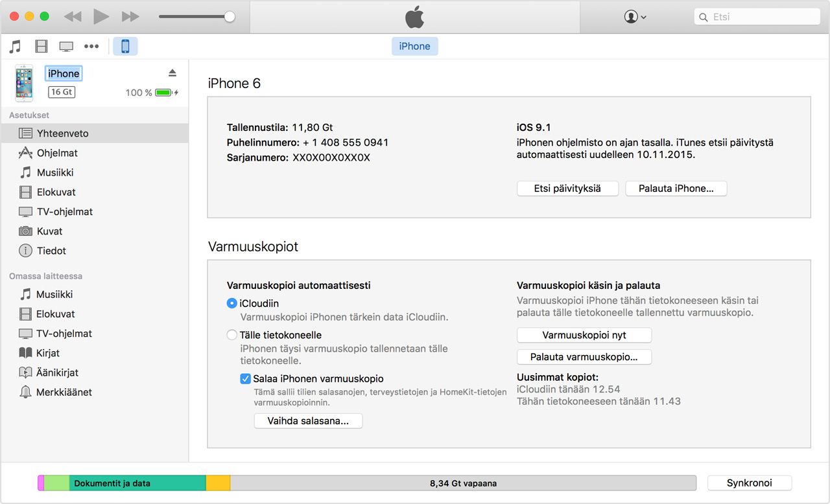
Task: Click the Apple logo in the display area
Action: coord(414,17)
